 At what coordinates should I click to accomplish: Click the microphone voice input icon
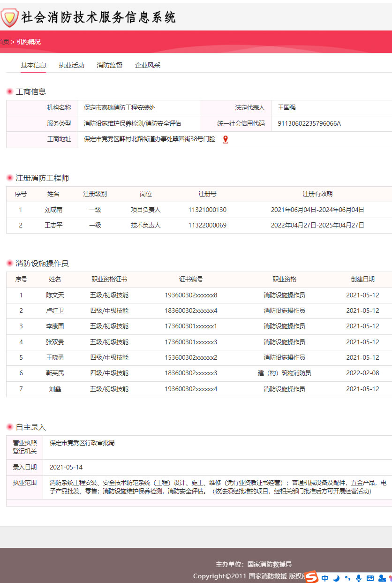(x=359, y=578)
